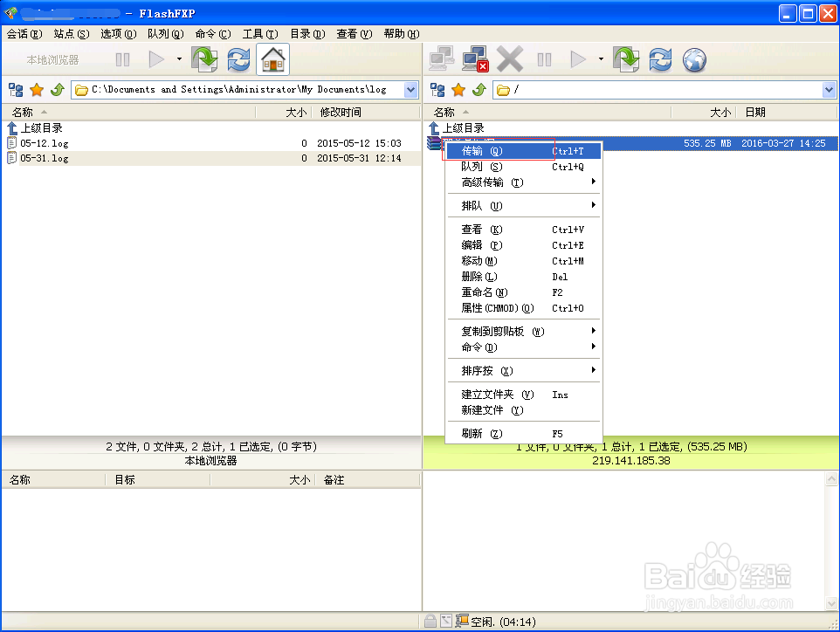Click the queue 目标 column header

coord(157,480)
